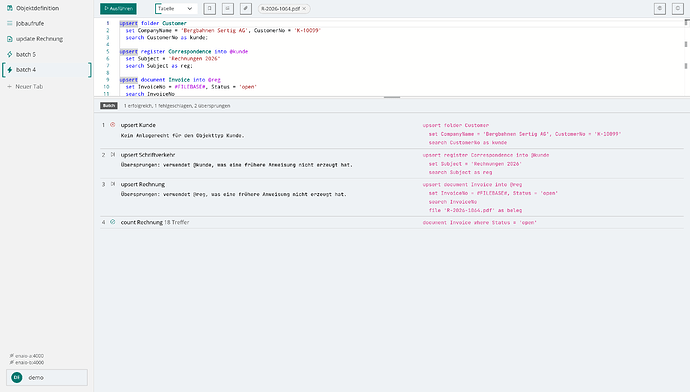Click editor line with Subject = 'Rechnungen 2026'
The width and height of the screenshot is (690, 392).
coord(172,59)
